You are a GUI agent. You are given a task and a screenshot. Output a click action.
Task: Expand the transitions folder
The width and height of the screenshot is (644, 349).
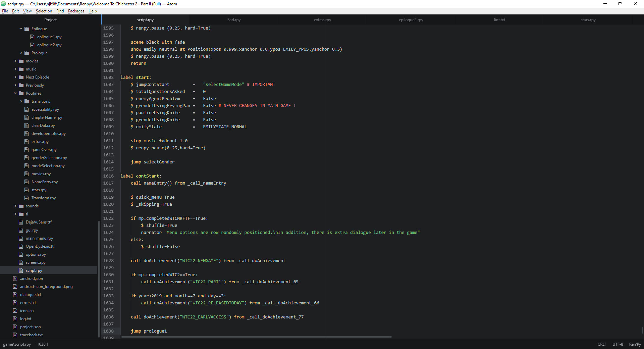coord(21,101)
